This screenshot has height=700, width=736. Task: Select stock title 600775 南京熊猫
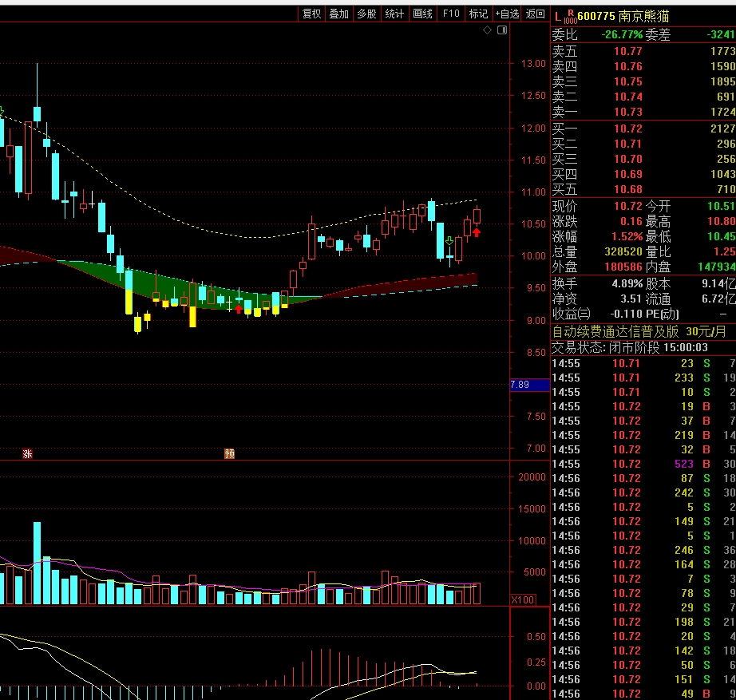(623, 17)
